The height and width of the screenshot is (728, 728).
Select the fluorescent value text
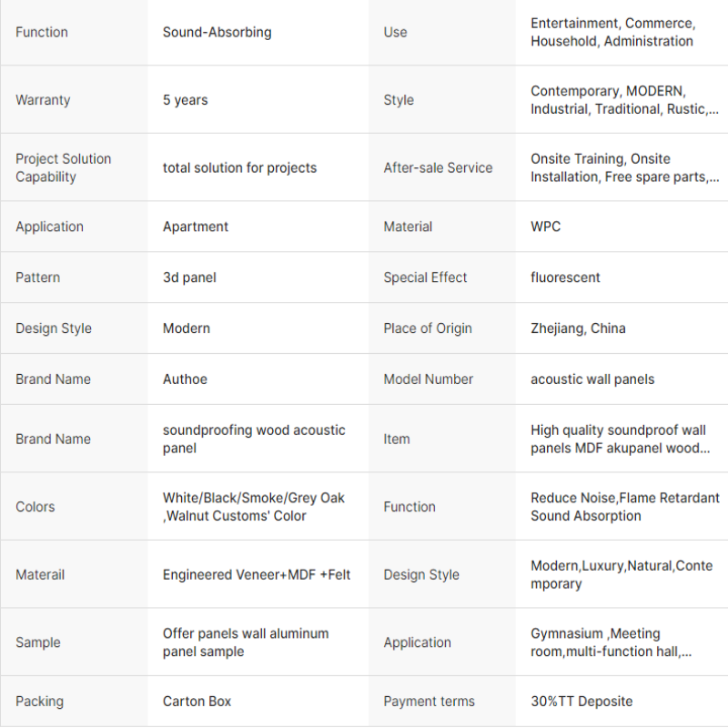click(x=565, y=278)
